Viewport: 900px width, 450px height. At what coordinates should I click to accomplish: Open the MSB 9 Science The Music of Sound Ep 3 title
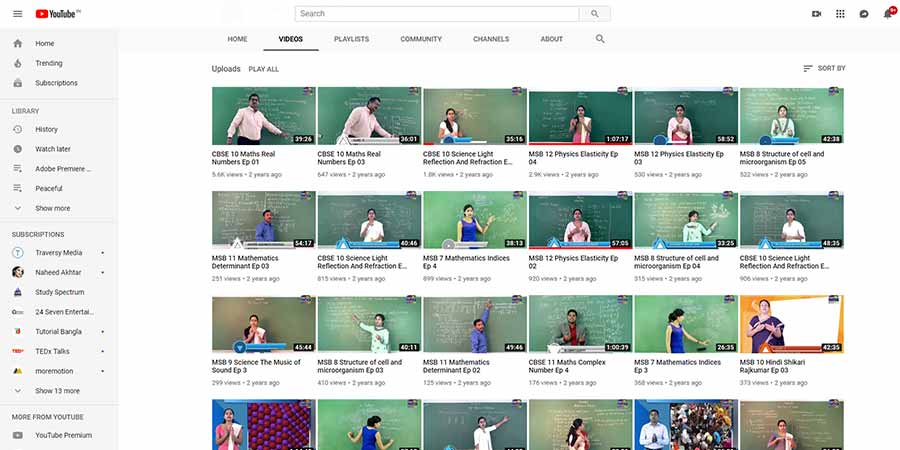coord(256,366)
